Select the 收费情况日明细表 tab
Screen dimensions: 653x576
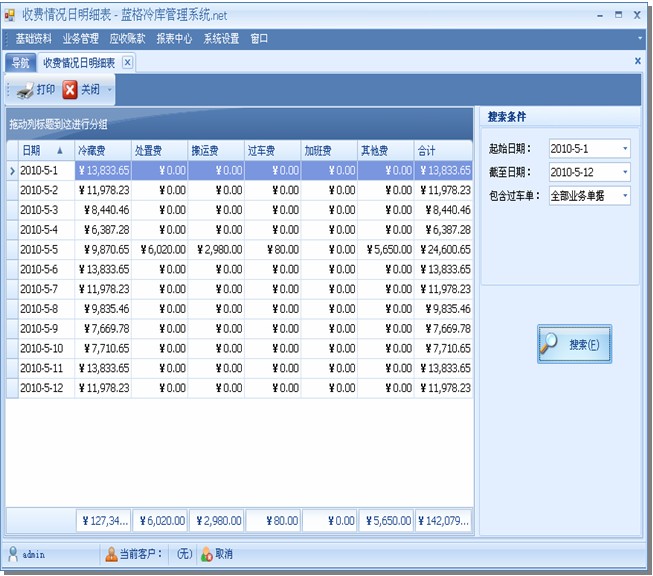(x=79, y=63)
